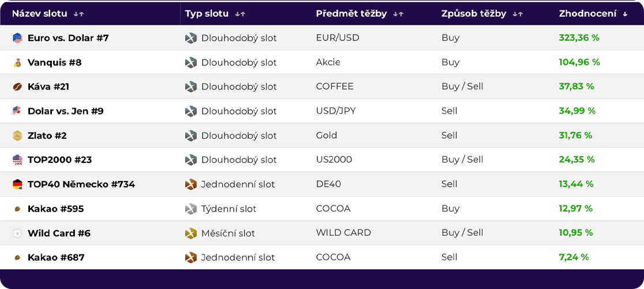Sort by Název slotu column arrows
644x289 pixels.
[x=79, y=14]
